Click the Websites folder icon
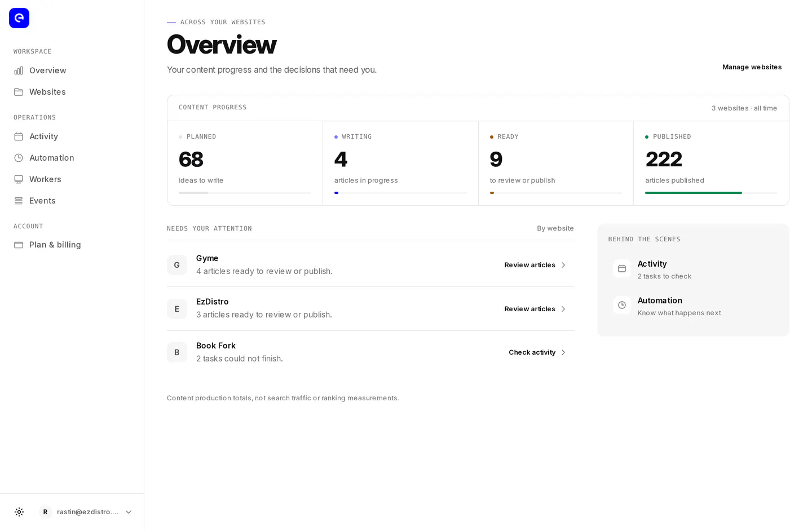The image size is (812, 530). click(x=19, y=92)
